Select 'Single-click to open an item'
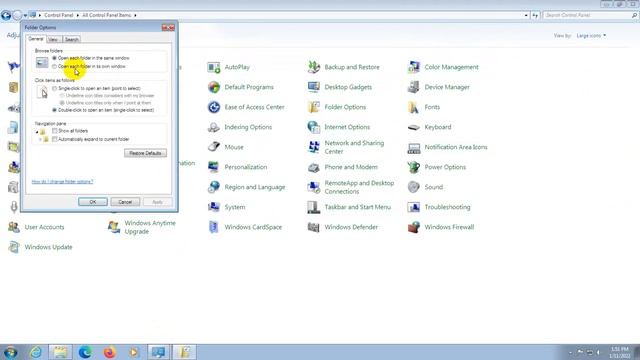Image resolution: width=640 pixels, height=360 pixels. point(54,89)
